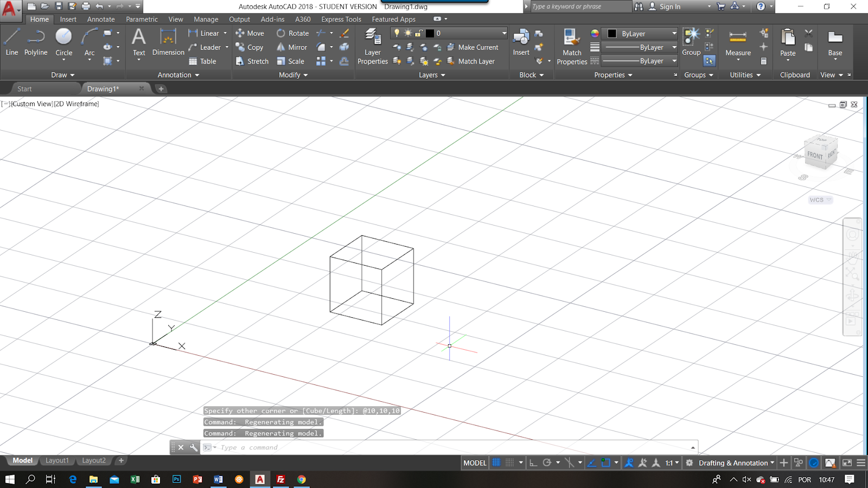Pick the Arc tool
The width and height of the screenshot is (868, 488).
point(90,42)
